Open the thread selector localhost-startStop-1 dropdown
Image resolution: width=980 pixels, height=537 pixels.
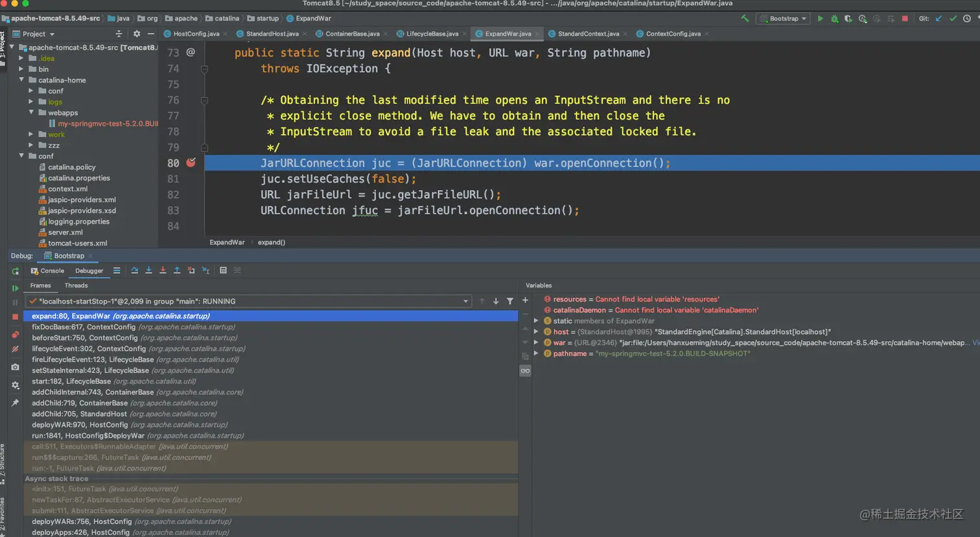click(x=249, y=301)
